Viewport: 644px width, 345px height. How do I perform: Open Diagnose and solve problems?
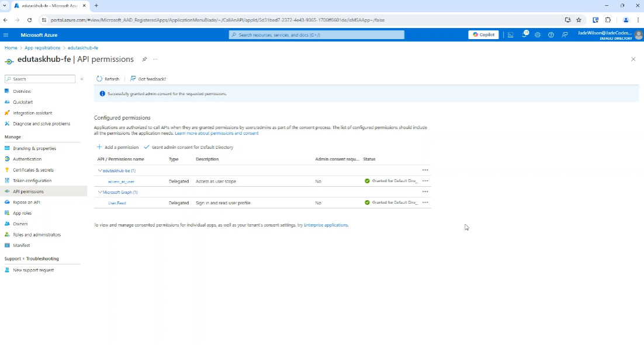[41, 124]
